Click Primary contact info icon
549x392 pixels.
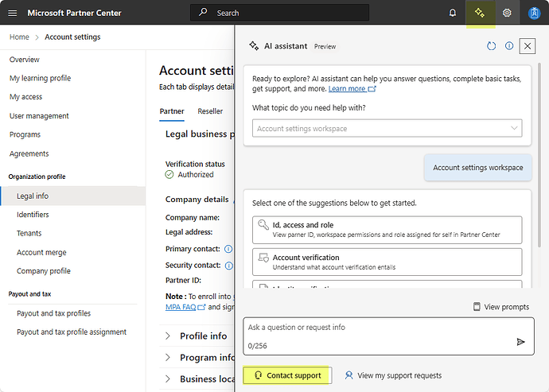(x=228, y=249)
